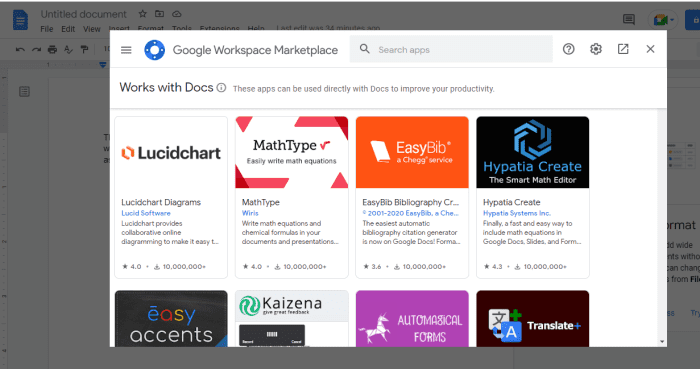Click the Docs home icon behind dialog

pos(20,21)
